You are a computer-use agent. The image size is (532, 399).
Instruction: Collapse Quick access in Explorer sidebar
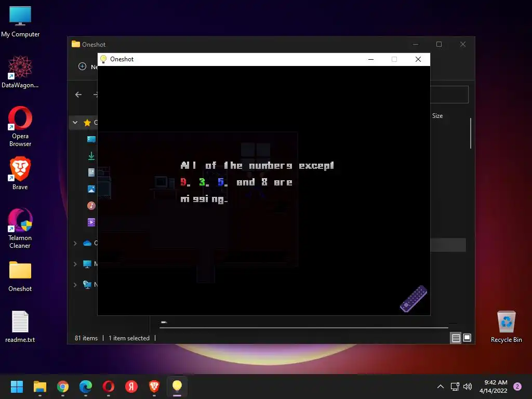[75, 123]
